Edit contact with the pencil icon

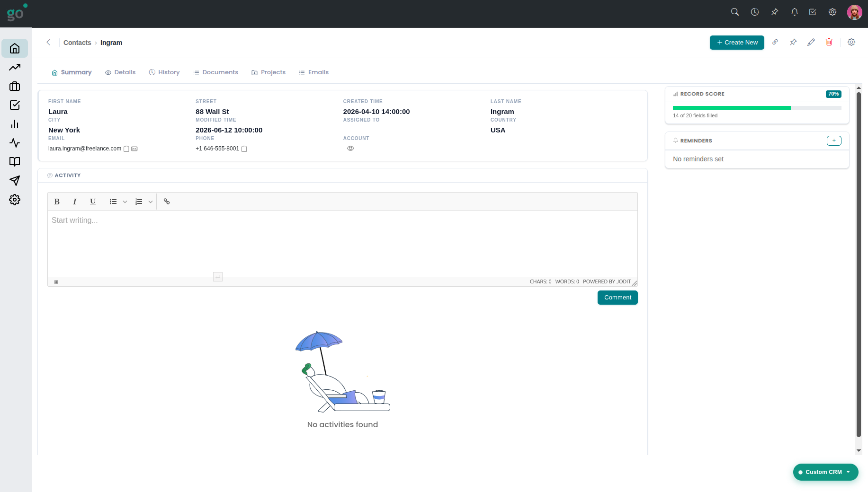[x=811, y=42]
